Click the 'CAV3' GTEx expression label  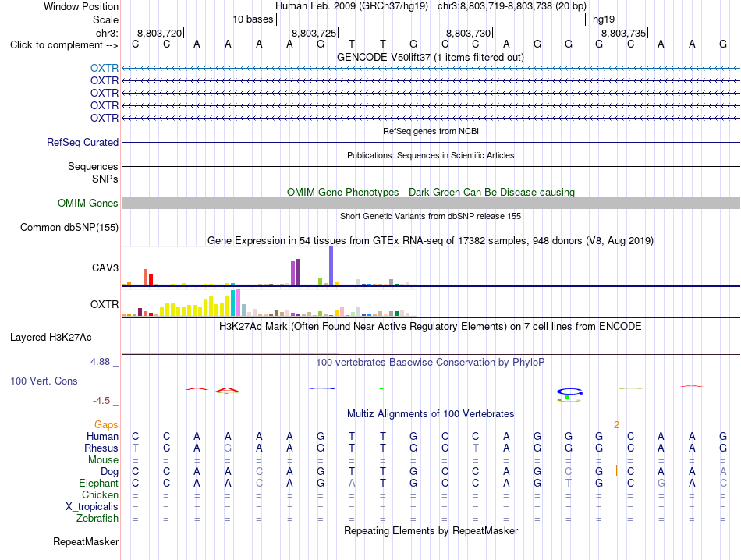point(105,268)
